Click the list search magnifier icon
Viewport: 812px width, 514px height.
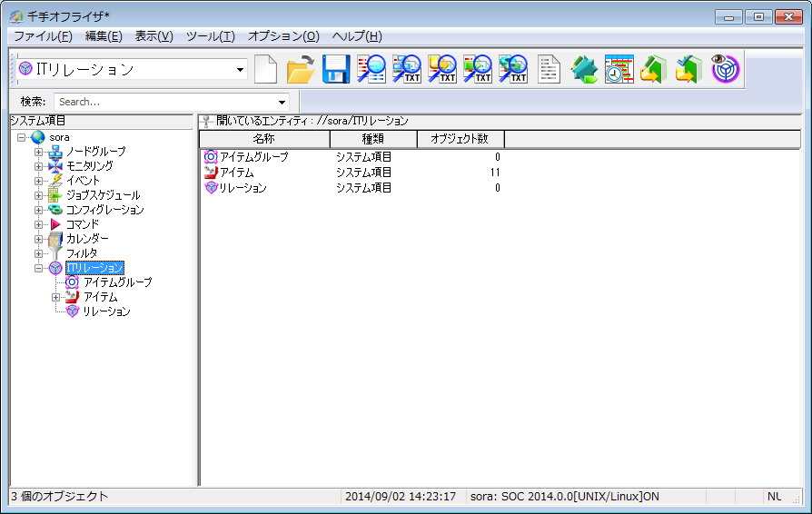click(x=371, y=69)
